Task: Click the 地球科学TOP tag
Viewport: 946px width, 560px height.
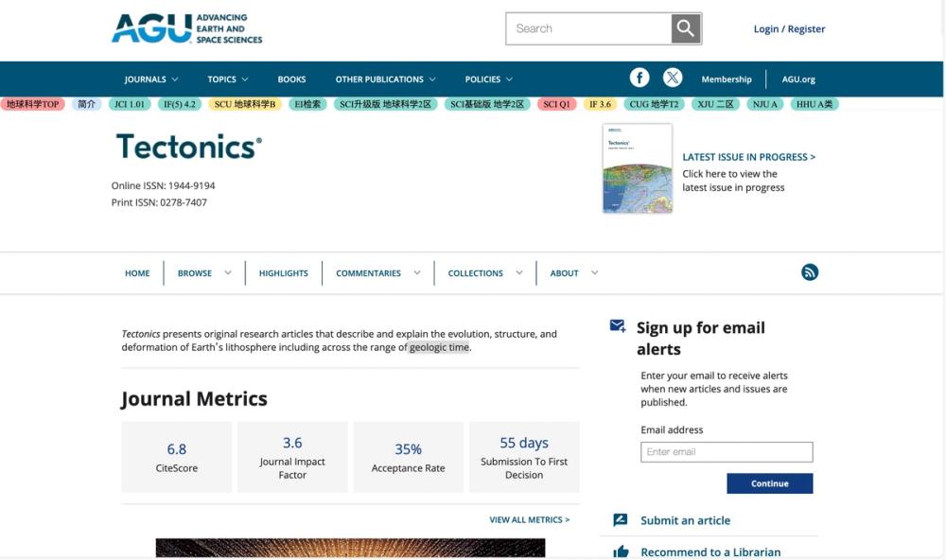Action: 32,104
